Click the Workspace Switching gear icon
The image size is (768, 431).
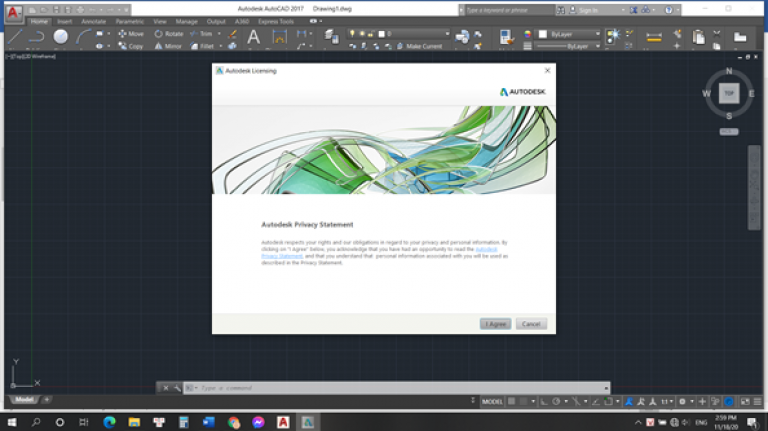(x=682, y=402)
